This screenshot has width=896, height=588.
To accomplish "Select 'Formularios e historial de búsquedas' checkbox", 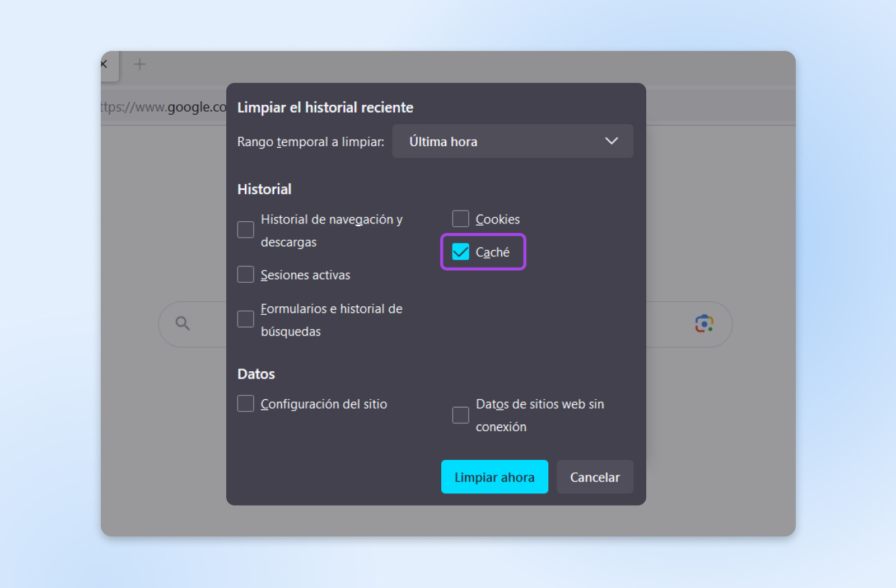I will coord(245,319).
